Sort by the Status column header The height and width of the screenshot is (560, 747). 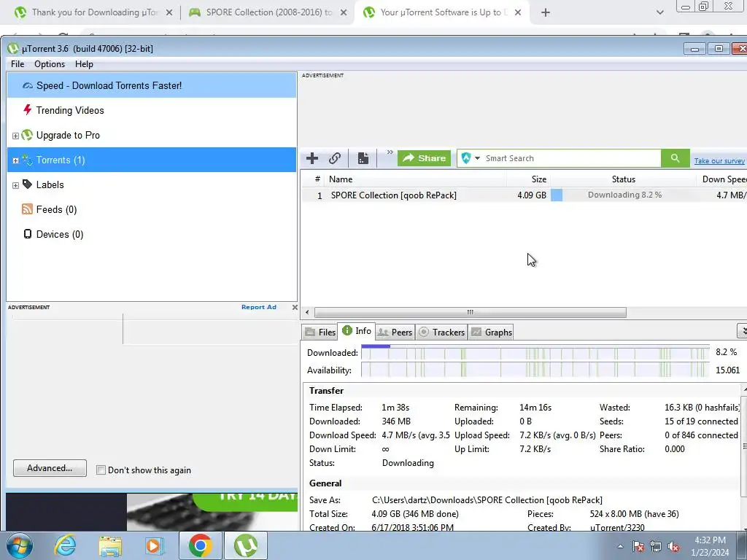tap(623, 179)
